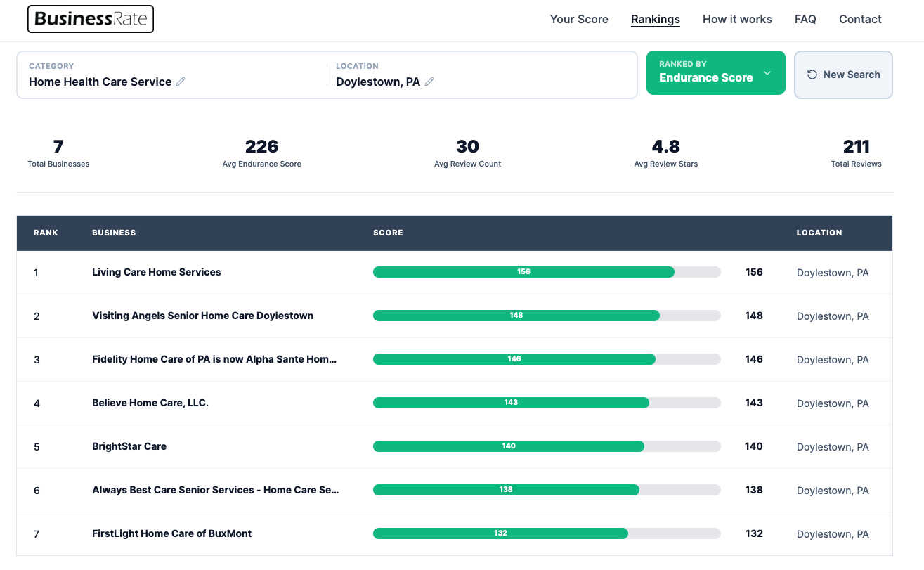This screenshot has height=570, width=924.
Task: Click the pencil icon next to Home Health Care Service
Action: point(181,82)
